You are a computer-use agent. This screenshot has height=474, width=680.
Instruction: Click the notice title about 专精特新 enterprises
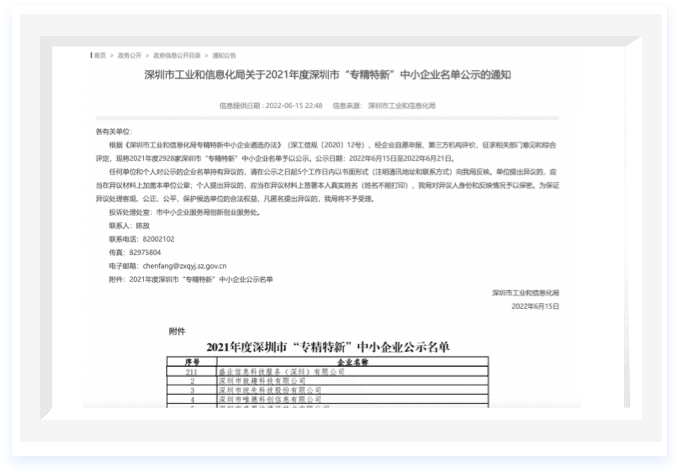tap(355, 75)
